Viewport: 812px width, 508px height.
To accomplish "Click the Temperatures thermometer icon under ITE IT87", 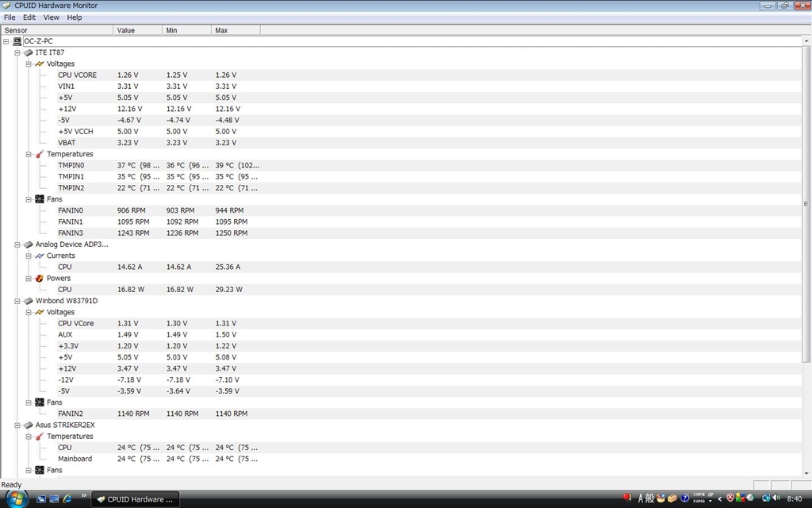I will 40,154.
